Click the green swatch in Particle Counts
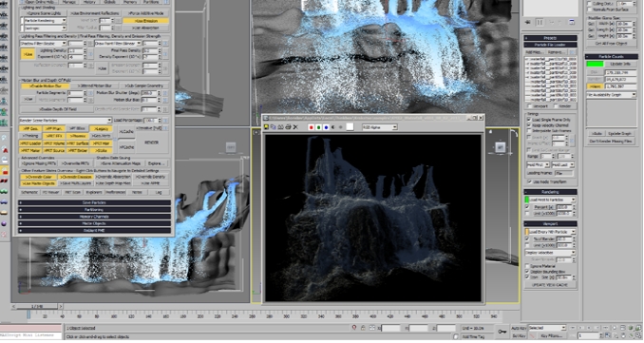 point(595,64)
